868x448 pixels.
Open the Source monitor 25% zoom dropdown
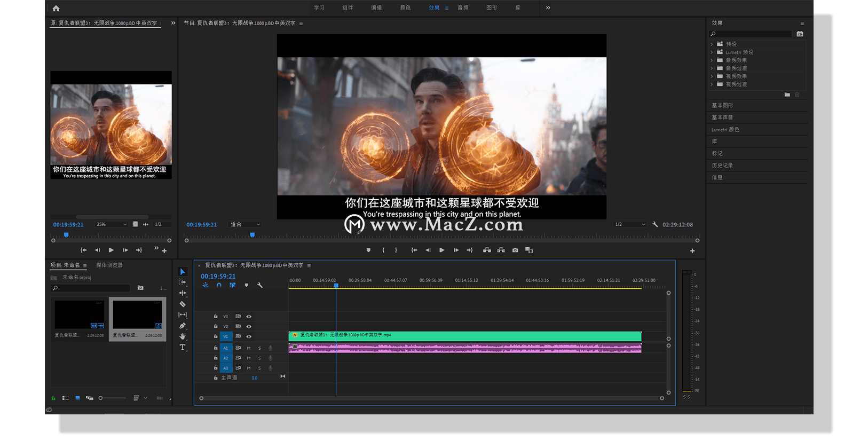pos(111,224)
